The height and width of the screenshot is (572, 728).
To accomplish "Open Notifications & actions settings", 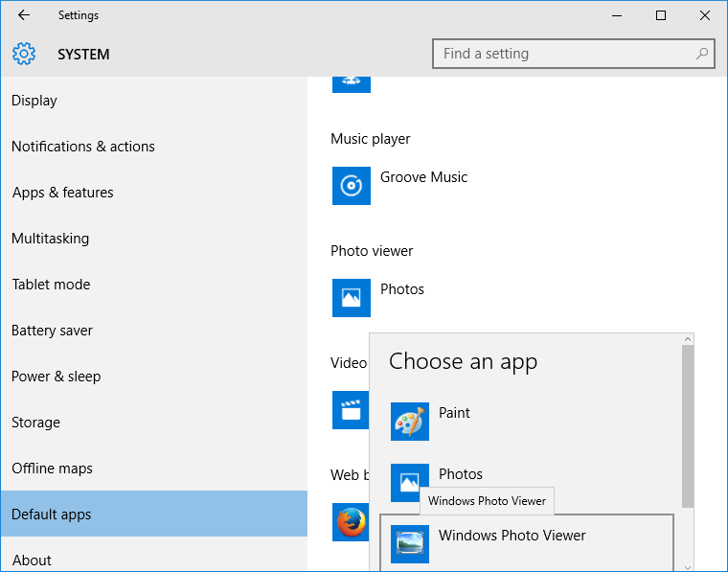I will coord(83,147).
